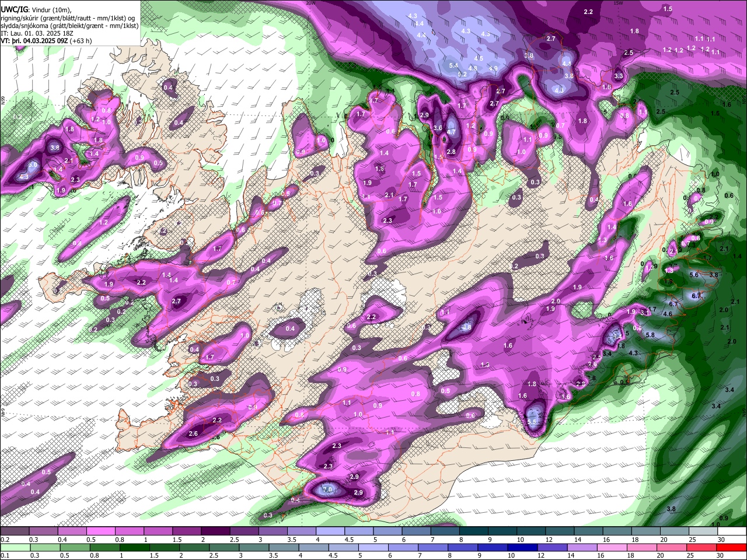Click the 4.7 value on the northern peninsula
The image size is (747, 560).
coord(451,132)
